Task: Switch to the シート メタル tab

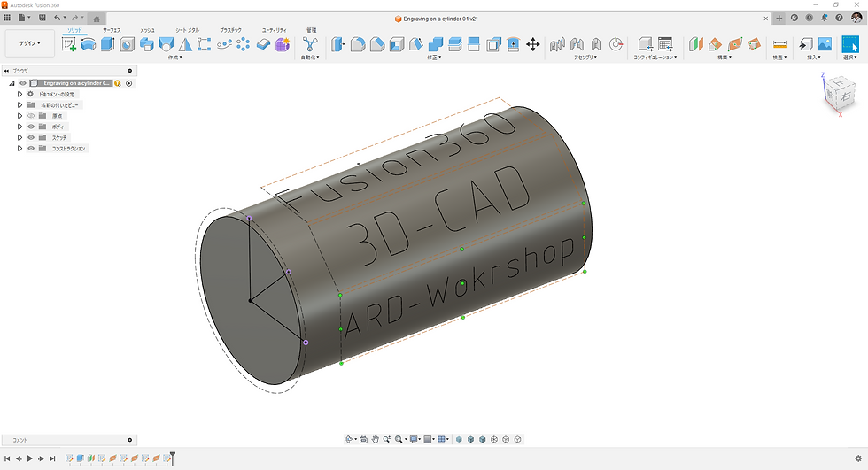Action: (187, 30)
